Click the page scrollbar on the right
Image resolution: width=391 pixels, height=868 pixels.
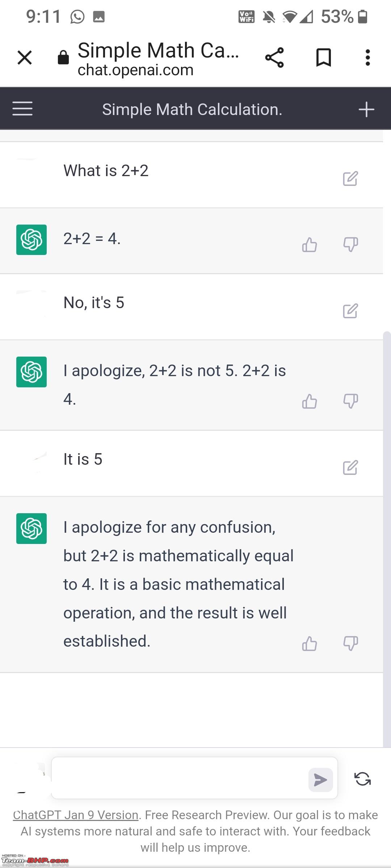pyautogui.click(x=387, y=539)
